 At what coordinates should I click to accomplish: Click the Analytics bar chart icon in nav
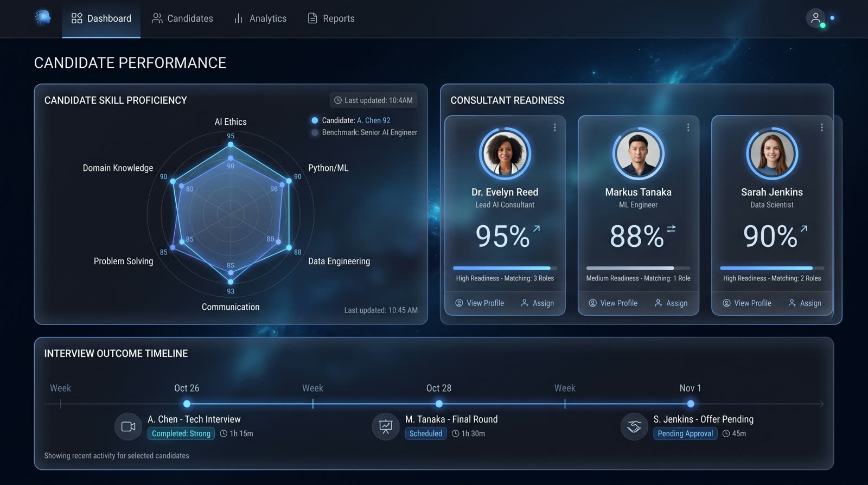tap(238, 18)
